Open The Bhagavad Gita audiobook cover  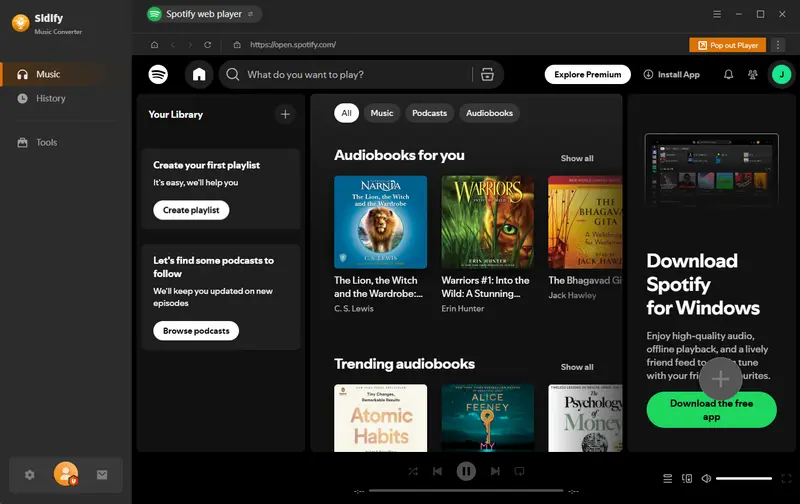[585, 222]
